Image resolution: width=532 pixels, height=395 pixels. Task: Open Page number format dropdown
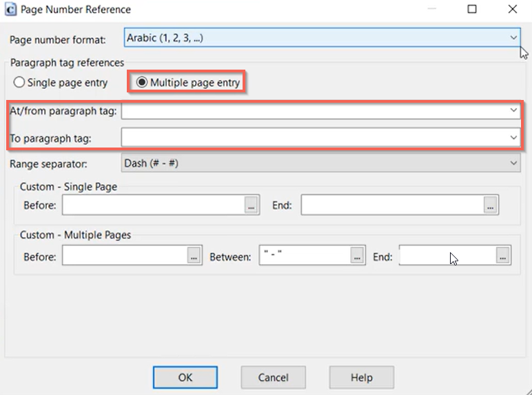click(323, 38)
